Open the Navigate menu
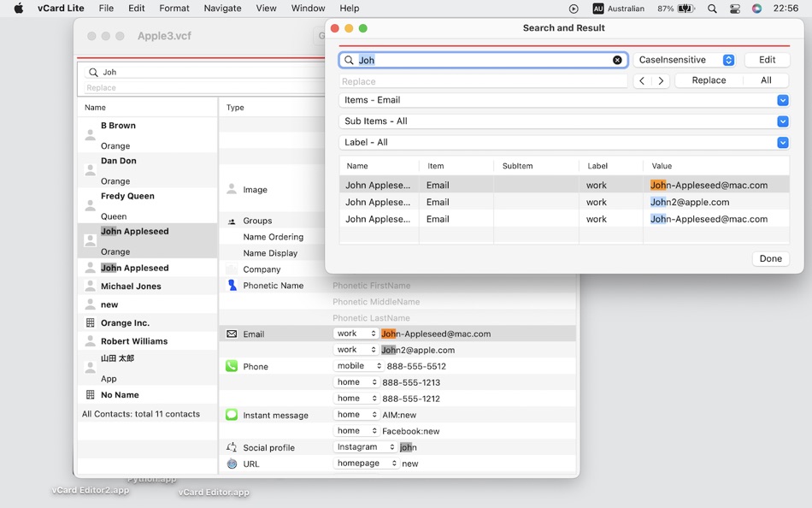 click(x=223, y=9)
